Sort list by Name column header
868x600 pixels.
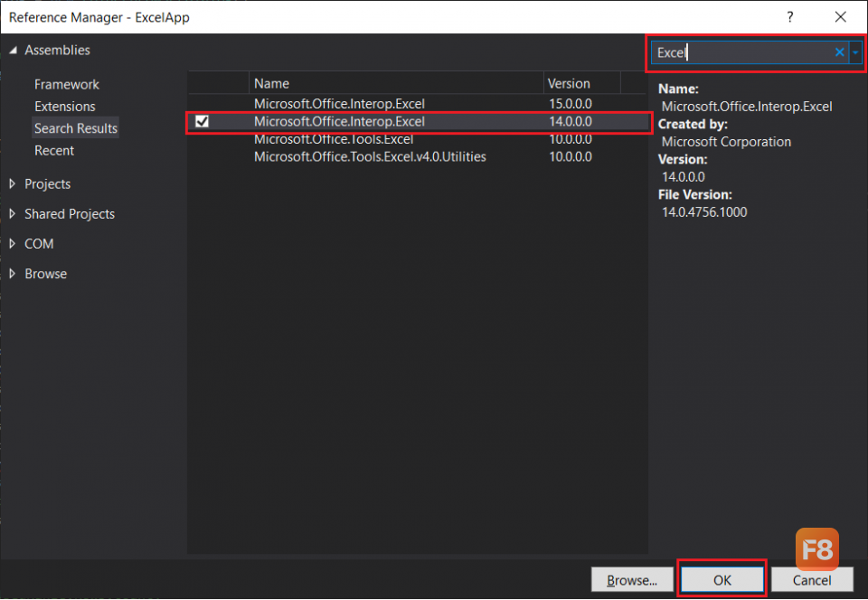point(396,83)
